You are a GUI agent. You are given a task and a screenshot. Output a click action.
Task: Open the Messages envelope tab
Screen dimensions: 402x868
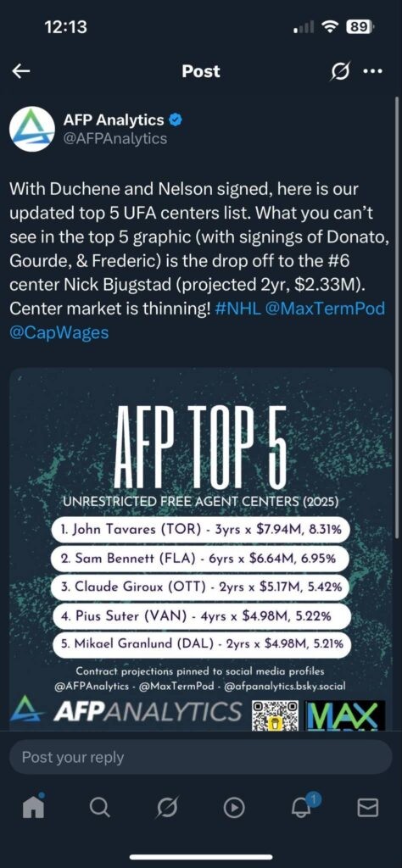tap(368, 808)
